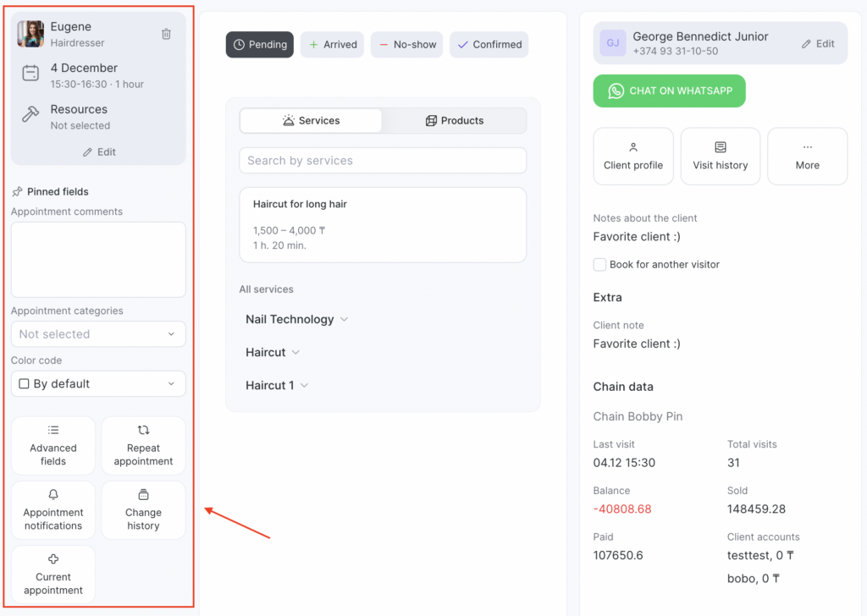Open the Change history option
The height and width of the screenshot is (616, 867).
click(x=143, y=510)
